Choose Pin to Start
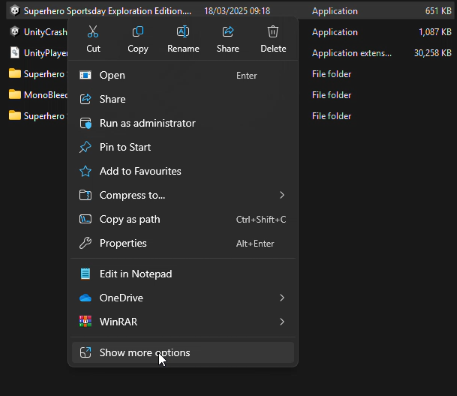 [183, 147]
